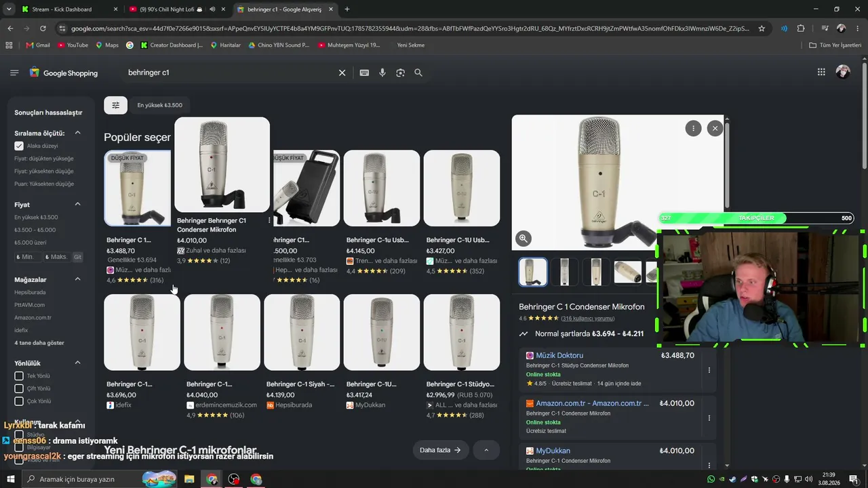The image size is (868, 488).
Task: Collapse the section with the up-chevron button
Action: click(486, 450)
